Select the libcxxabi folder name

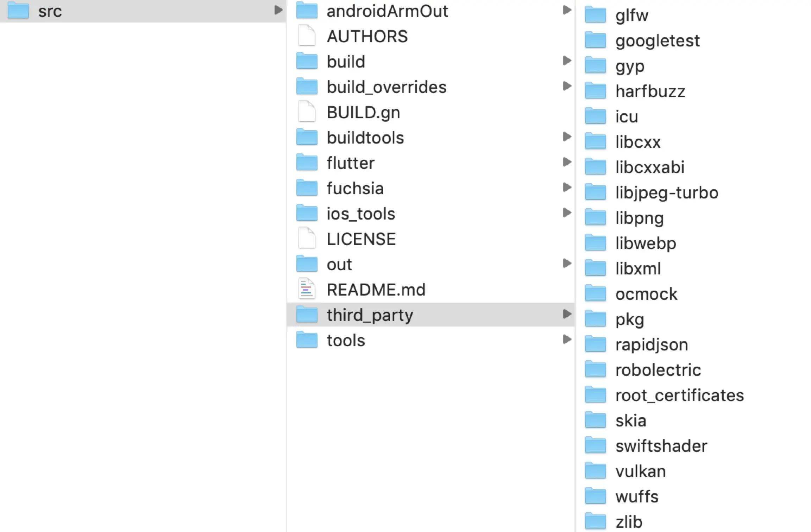click(x=650, y=167)
